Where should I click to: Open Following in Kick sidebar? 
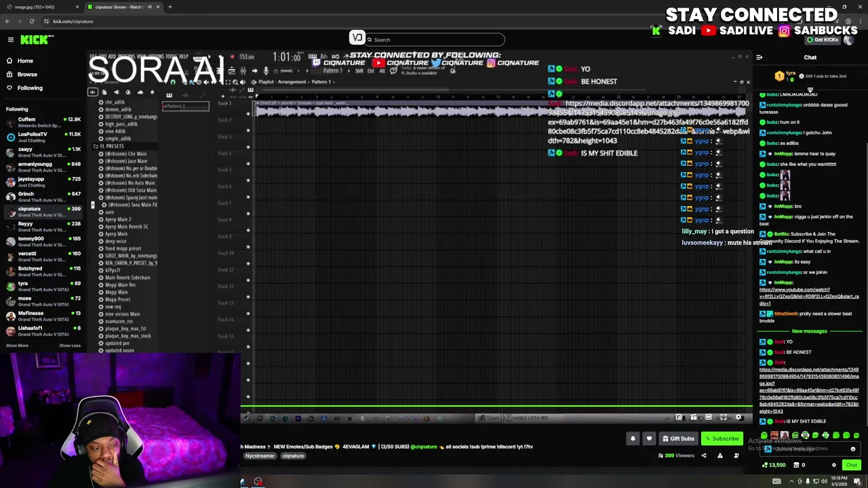point(30,88)
